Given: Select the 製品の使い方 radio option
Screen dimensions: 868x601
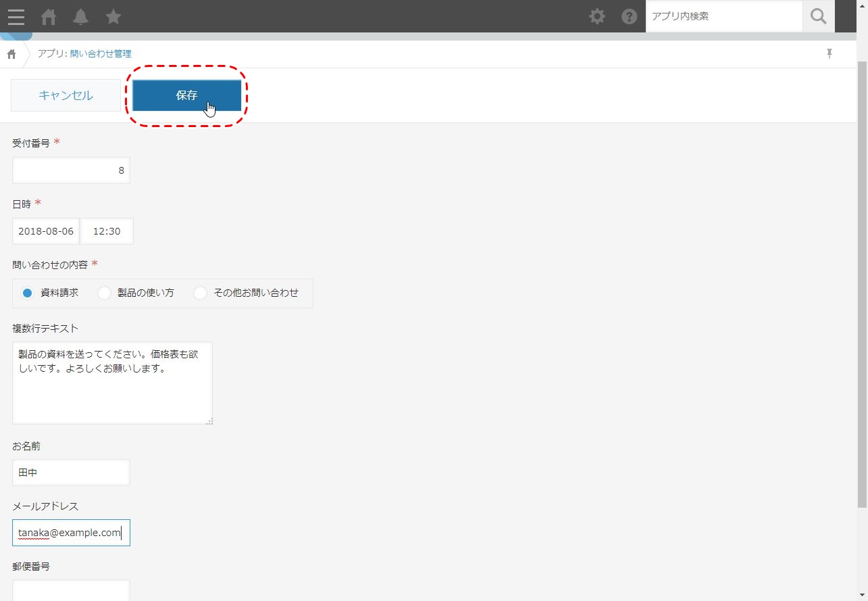Looking at the screenshot, I should [x=136, y=293].
